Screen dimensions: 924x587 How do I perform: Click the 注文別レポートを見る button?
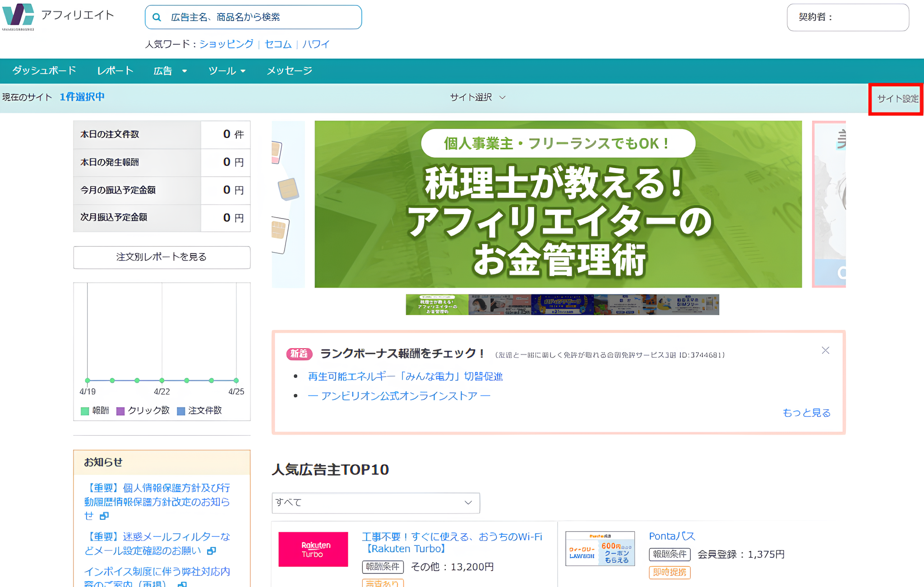161,257
